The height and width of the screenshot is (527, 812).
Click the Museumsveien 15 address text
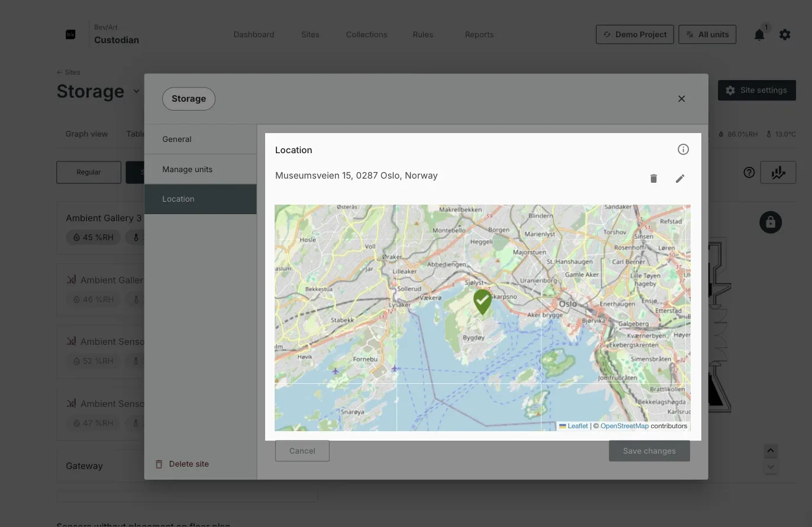click(x=356, y=176)
